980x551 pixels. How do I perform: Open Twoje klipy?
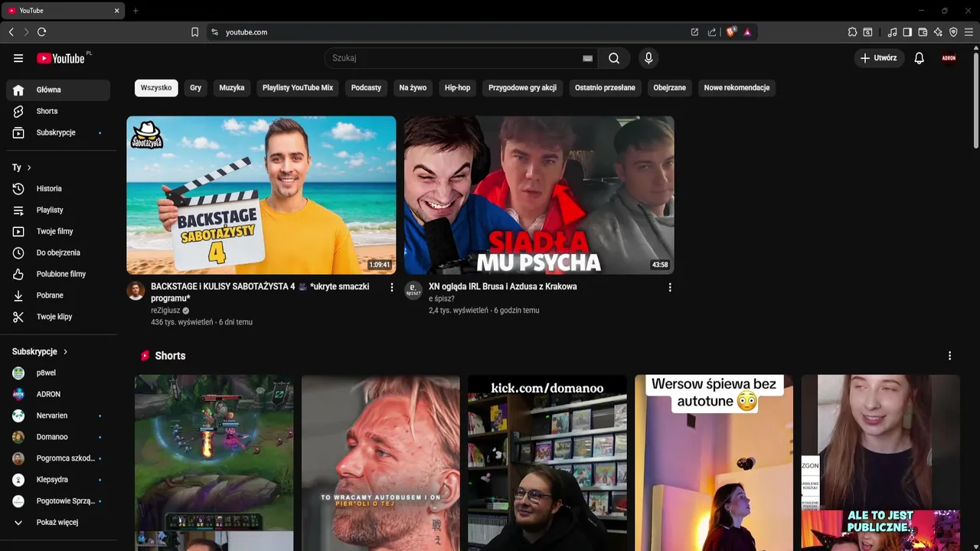click(58, 317)
